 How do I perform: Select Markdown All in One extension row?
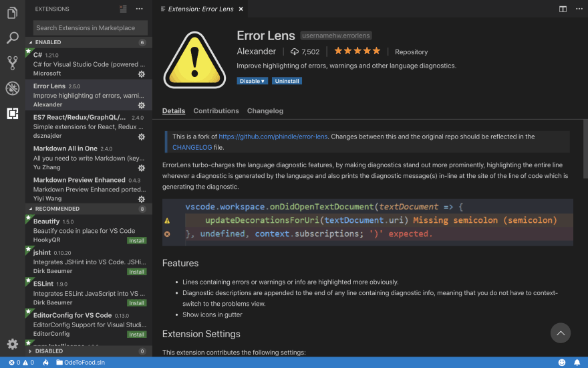[88, 158]
